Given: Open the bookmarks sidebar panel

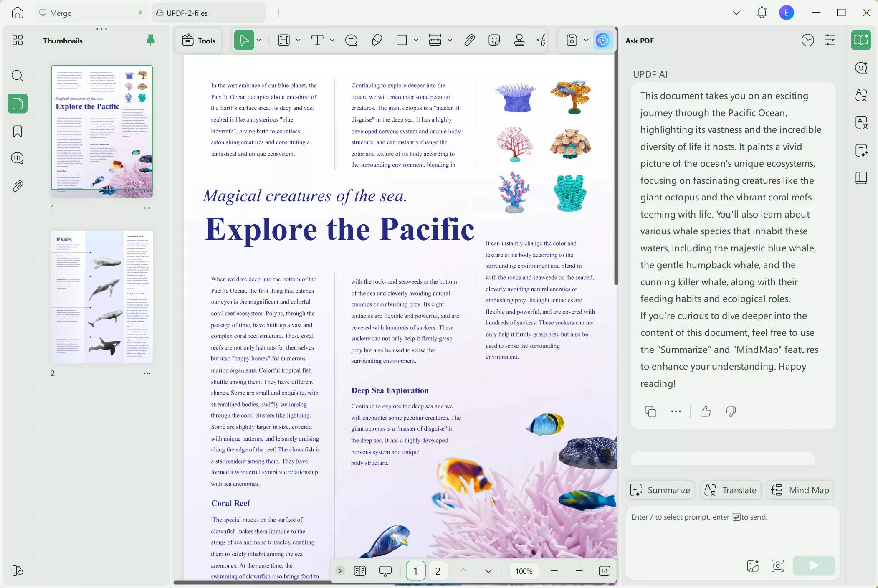Looking at the screenshot, I should [x=17, y=131].
